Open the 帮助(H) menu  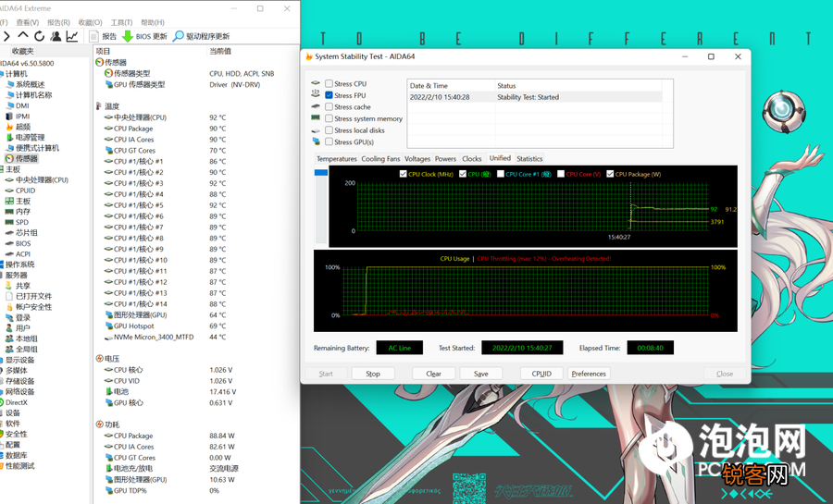(x=153, y=22)
